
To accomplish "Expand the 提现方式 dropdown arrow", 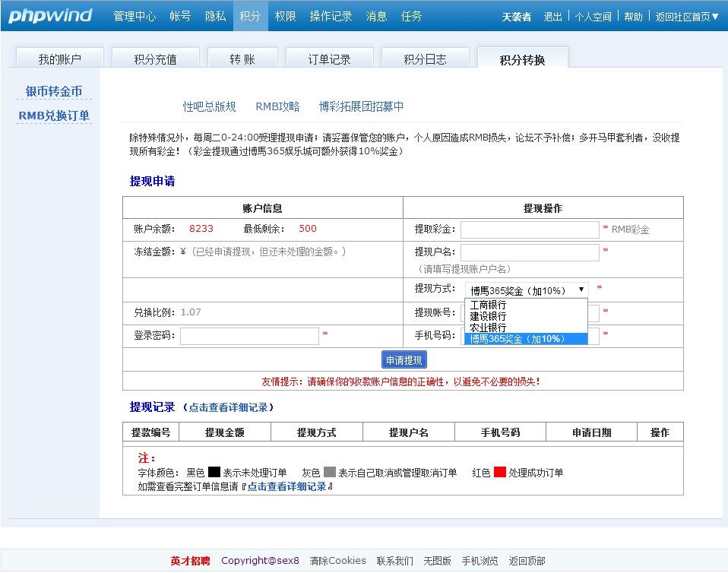I will point(581,290).
